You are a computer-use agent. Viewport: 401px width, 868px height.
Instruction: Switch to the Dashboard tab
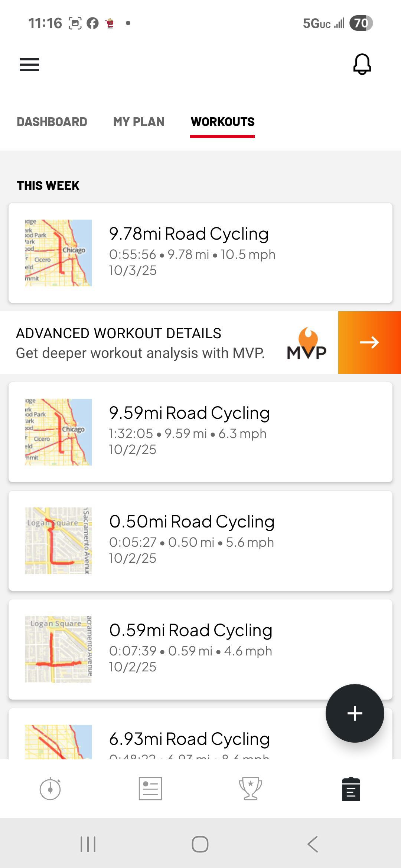pyautogui.click(x=52, y=122)
